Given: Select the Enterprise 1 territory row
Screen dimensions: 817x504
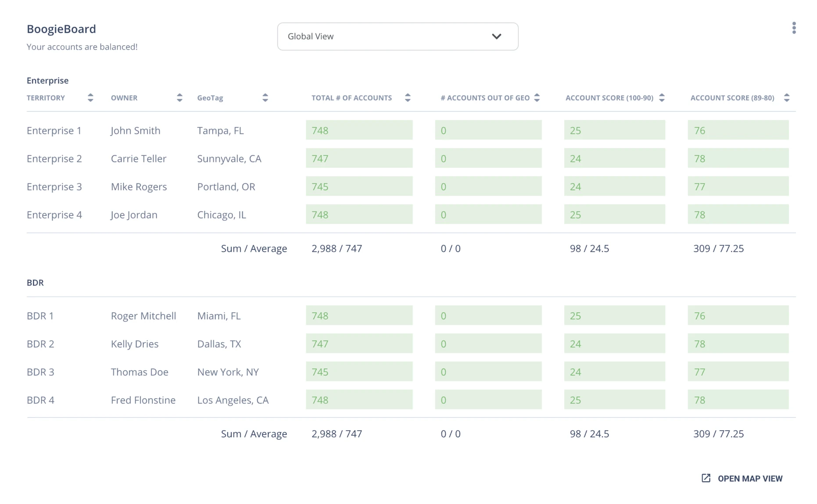Looking at the screenshot, I should coord(411,130).
